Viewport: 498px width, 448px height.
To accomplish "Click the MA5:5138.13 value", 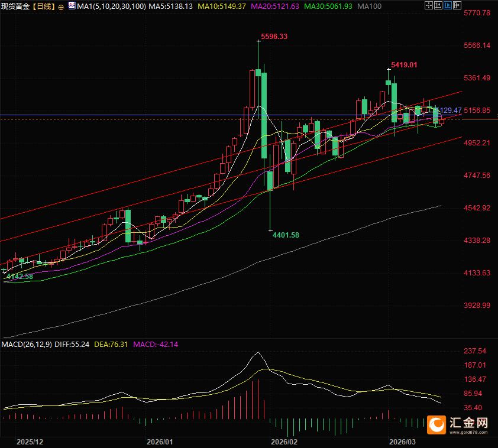I will click(x=170, y=7).
